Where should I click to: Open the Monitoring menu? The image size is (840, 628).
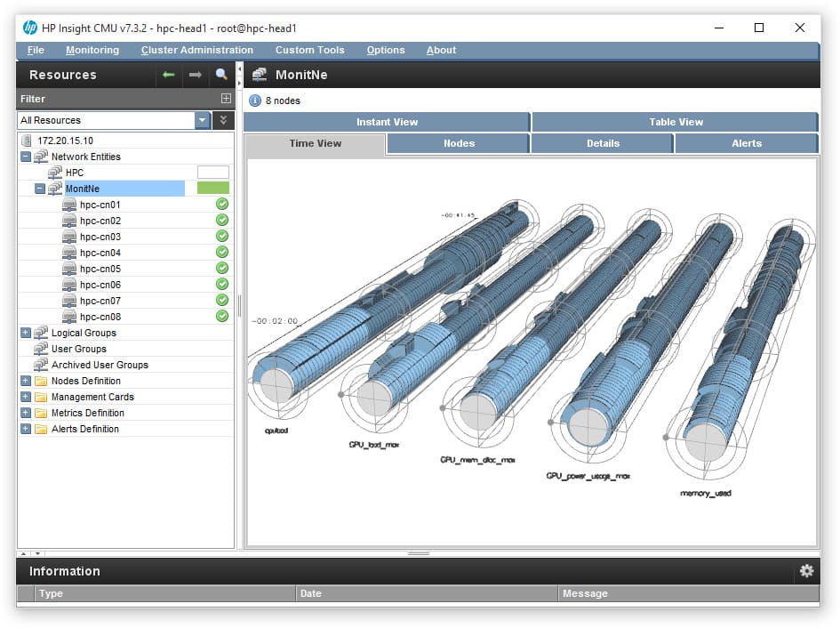(x=92, y=50)
